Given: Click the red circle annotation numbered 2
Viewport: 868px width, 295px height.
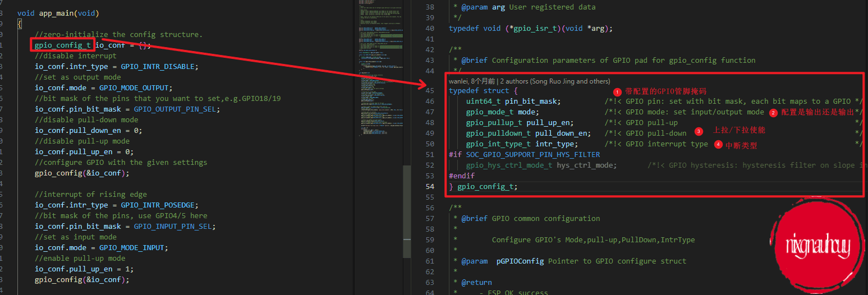Looking at the screenshot, I should 773,113.
